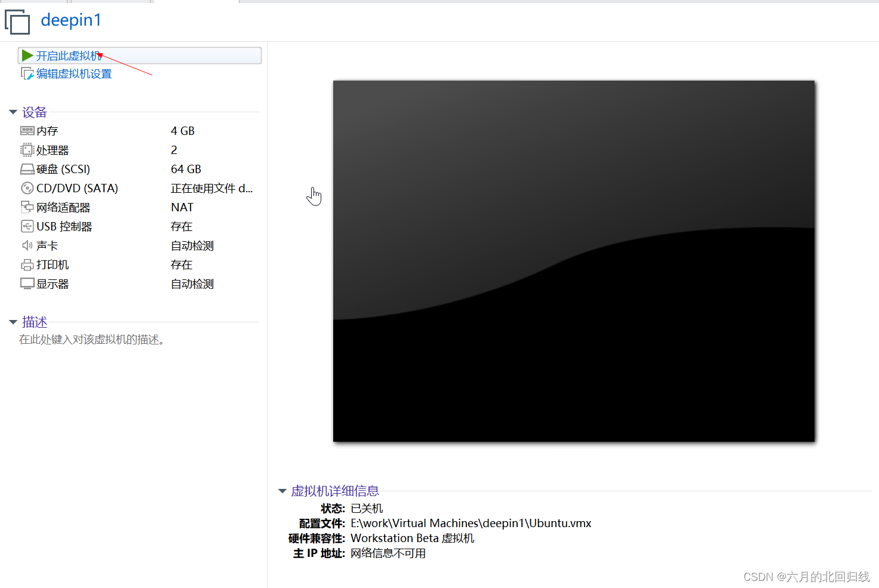Click the VM screen preview thumbnail
Screen dimensions: 879x588
click(x=574, y=261)
